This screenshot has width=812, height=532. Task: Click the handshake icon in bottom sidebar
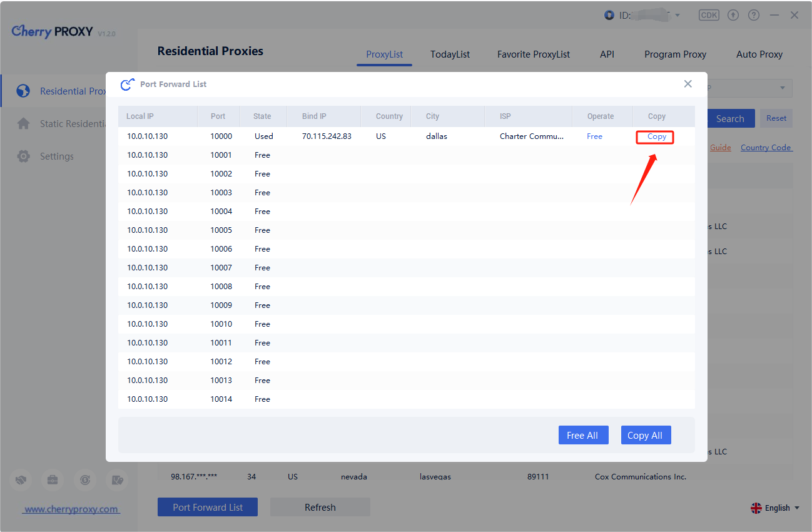(21, 480)
